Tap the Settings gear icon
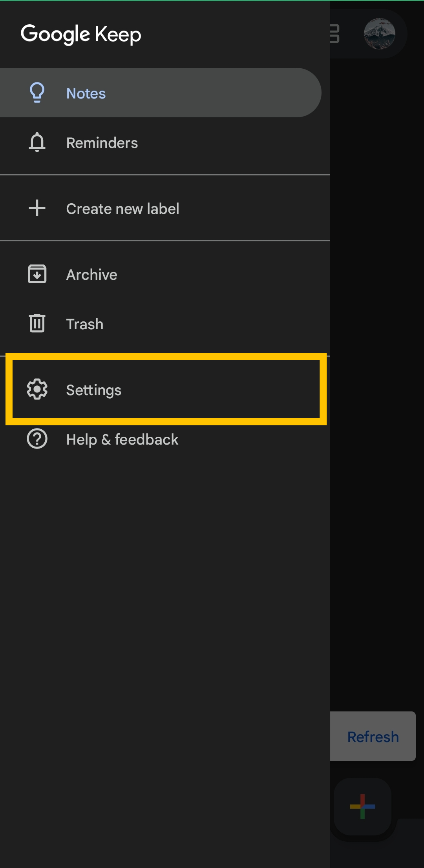The image size is (424, 868). (37, 390)
